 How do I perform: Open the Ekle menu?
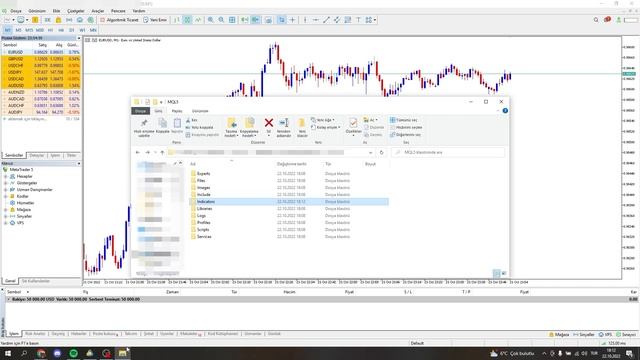click(56, 11)
